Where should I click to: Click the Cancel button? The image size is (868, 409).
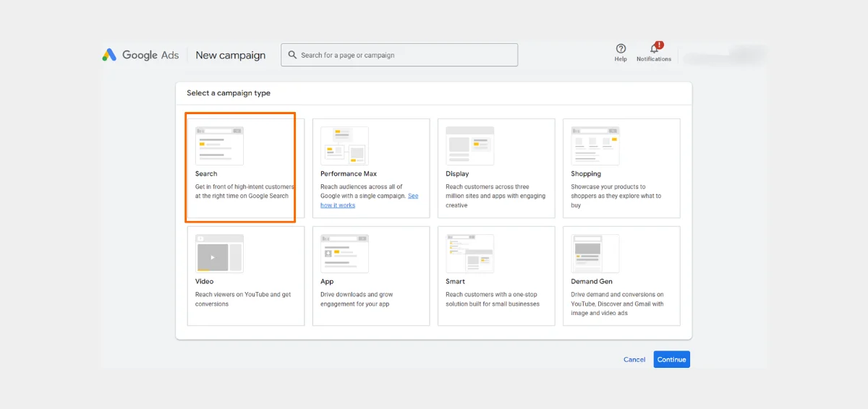pos(634,359)
